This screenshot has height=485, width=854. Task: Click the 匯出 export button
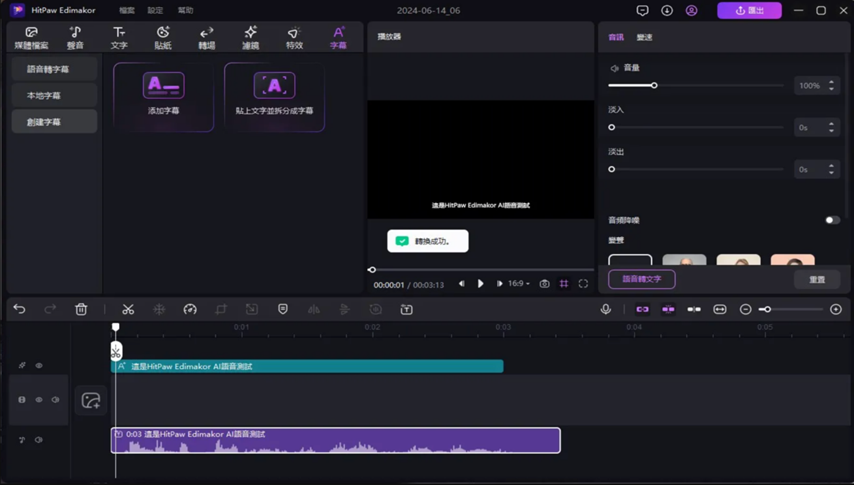tap(749, 10)
